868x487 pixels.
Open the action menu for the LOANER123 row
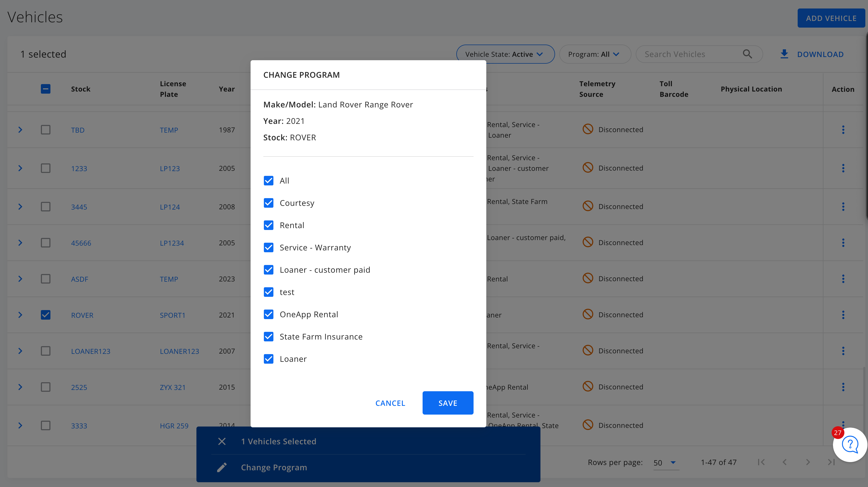pyautogui.click(x=843, y=351)
